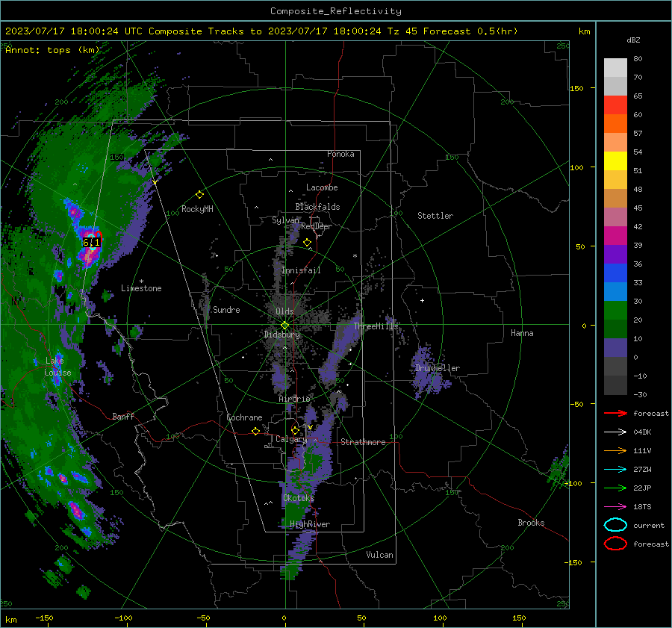
Task: Click the Cochrane town label
Action: click(x=244, y=417)
